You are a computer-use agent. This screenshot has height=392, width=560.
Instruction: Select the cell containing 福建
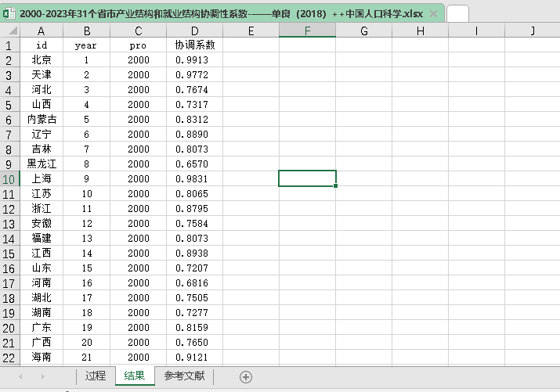[42, 239]
